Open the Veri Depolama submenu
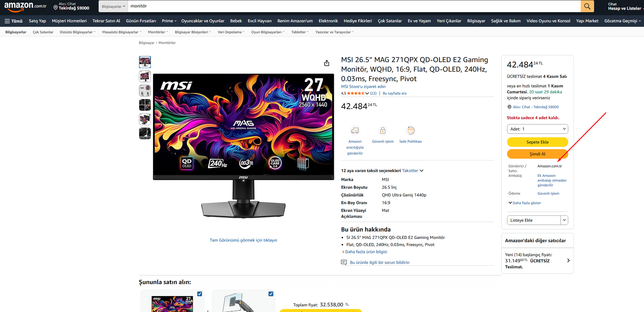 click(x=231, y=32)
